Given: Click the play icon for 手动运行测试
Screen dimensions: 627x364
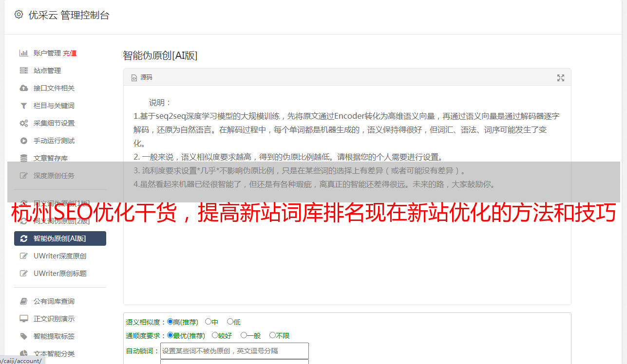Looking at the screenshot, I should [x=23, y=141].
